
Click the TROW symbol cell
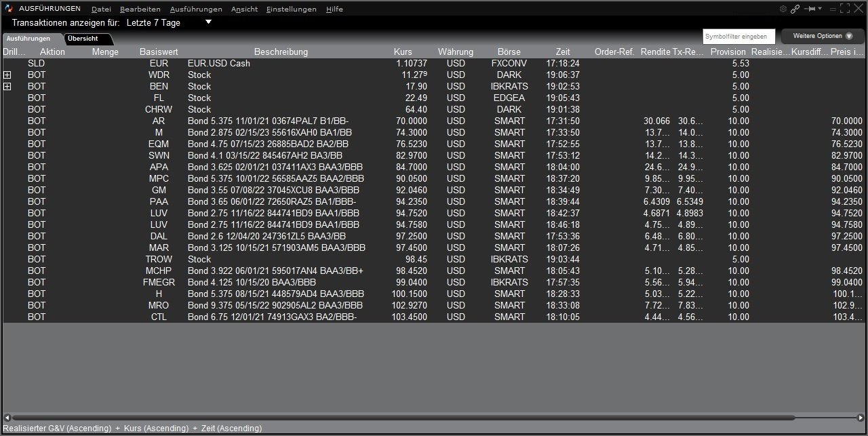point(159,260)
